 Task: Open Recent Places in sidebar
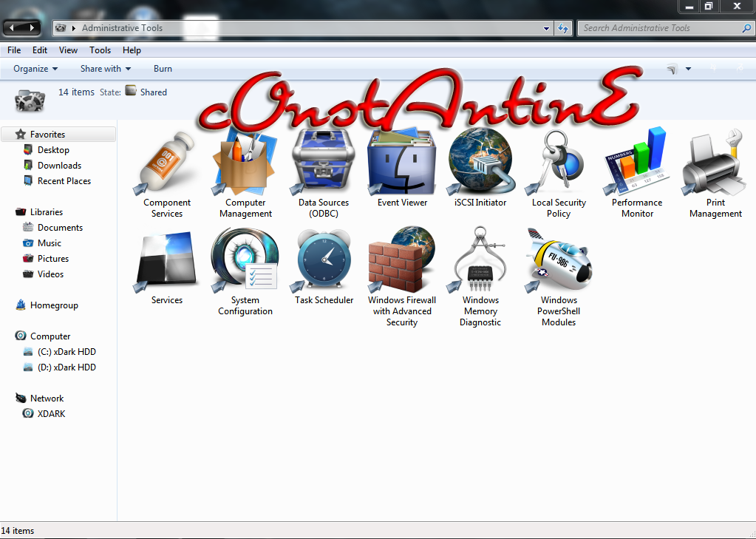(x=64, y=181)
